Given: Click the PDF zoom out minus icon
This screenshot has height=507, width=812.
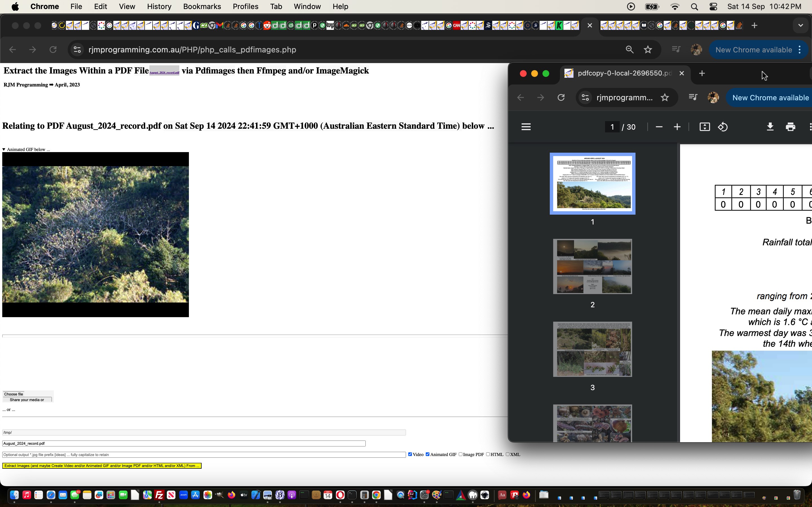Looking at the screenshot, I should pyautogui.click(x=659, y=127).
